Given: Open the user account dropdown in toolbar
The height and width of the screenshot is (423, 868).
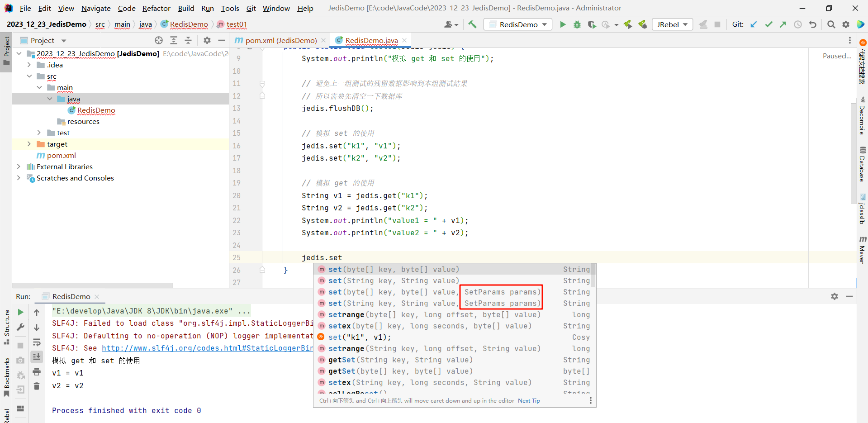Looking at the screenshot, I should (x=451, y=24).
